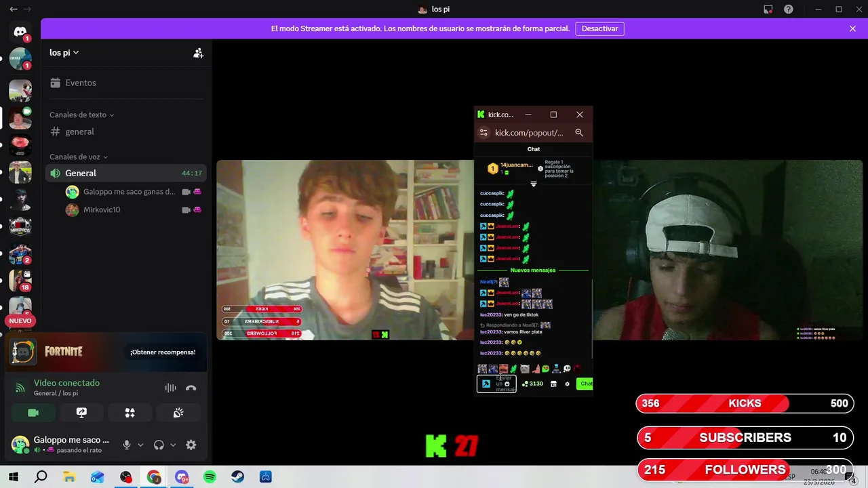This screenshot has width=868, height=488.
Task: Open the River Plate server icon
Action: tap(20, 90)
